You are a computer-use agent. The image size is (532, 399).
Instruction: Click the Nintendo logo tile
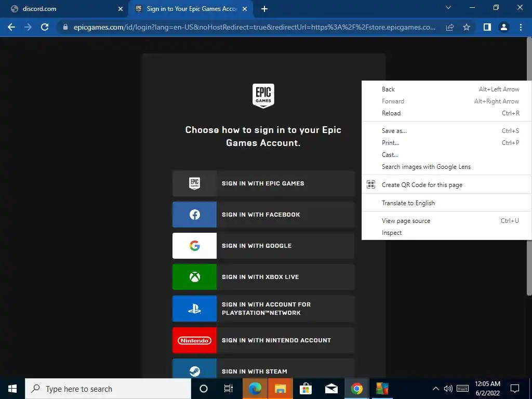(x=194, y=340)
